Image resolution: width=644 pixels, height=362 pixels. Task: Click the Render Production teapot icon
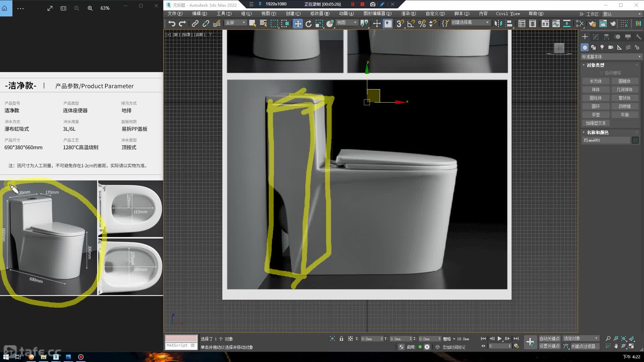tap(613, 23)
